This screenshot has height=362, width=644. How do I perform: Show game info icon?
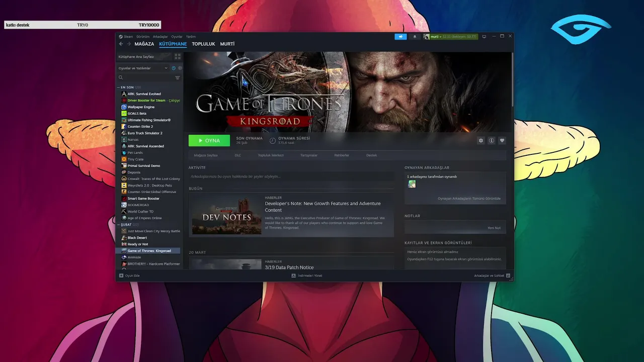click(x=492, y=141)
